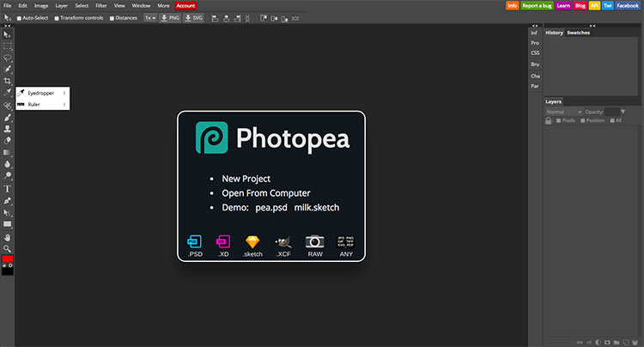The width and height of the screenshot is (644, 347).
Task: Select the Spot Healing tool
Action: pyautogui.click(x=7, y=106)
